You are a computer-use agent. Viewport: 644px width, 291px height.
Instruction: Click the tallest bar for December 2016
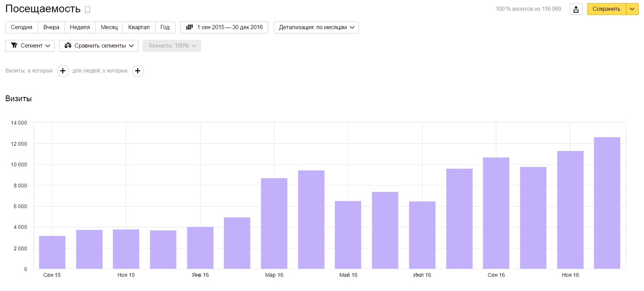[x=607, y=203]
